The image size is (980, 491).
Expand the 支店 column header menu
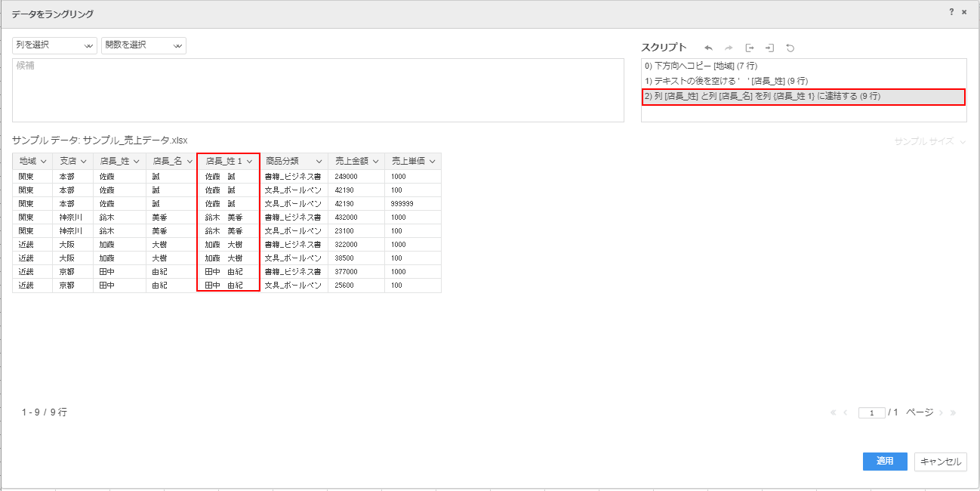[84, 162]
